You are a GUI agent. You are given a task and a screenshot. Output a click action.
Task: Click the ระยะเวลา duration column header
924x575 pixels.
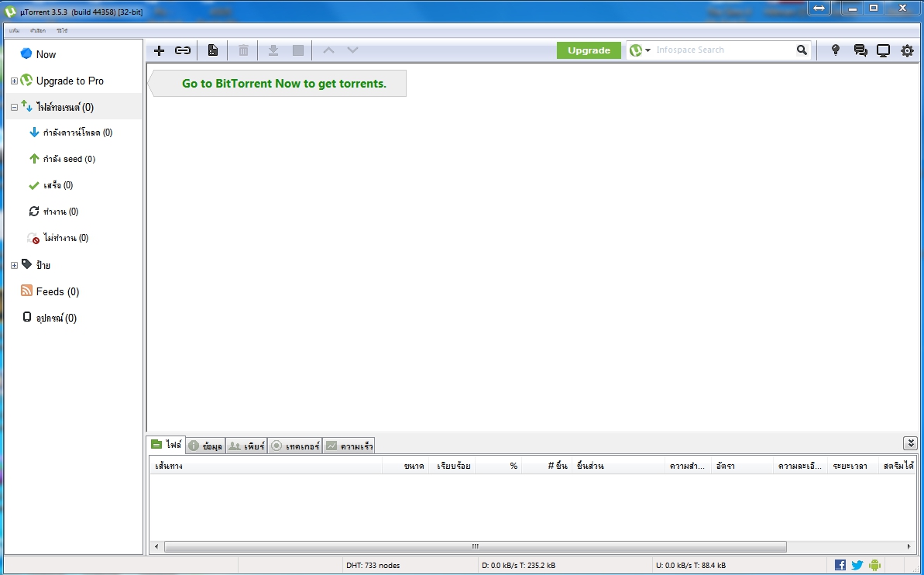pos(852,466)
